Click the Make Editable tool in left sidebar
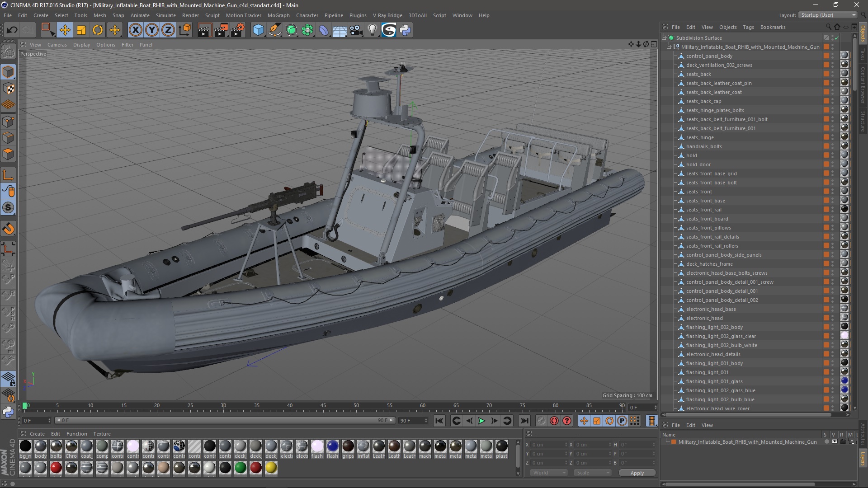The image size is (868, 488). (x=8, y=52)
